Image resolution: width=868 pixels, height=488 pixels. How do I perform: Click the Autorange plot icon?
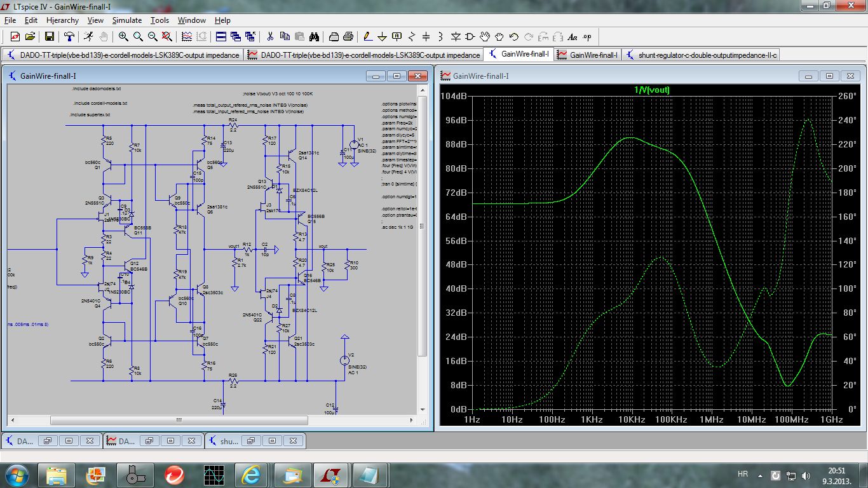tap(187, 37)
